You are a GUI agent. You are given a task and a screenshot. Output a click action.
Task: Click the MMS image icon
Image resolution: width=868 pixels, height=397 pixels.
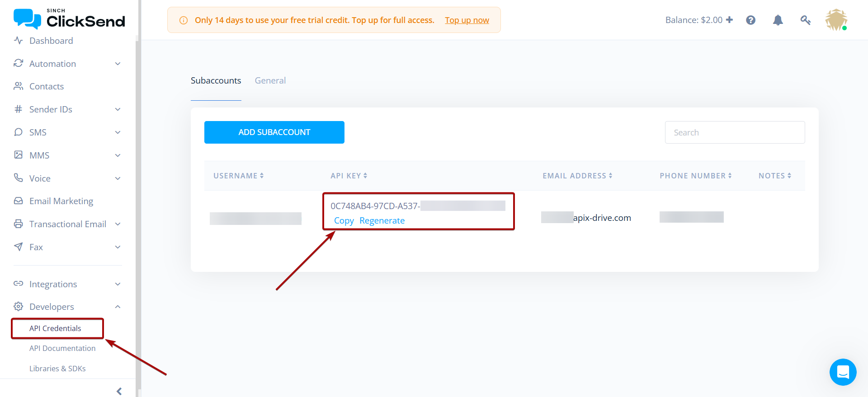coord(18,155)
